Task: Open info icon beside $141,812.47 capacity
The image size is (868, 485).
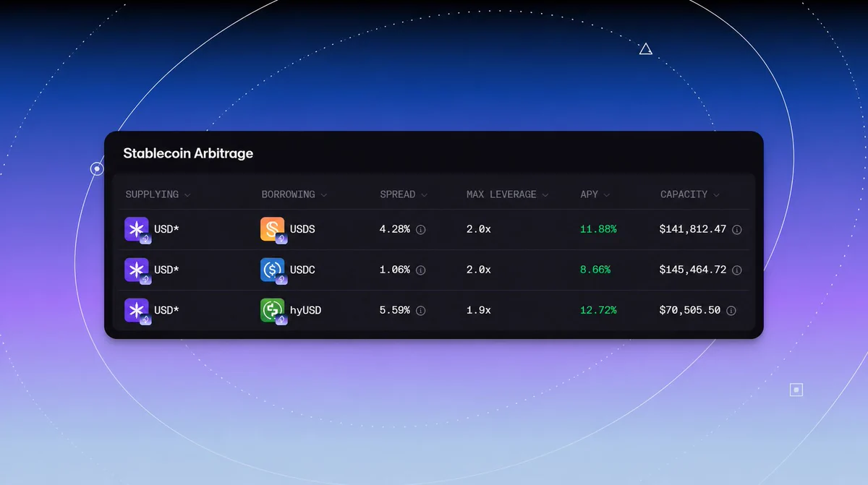Action: click(x=737, y=229)
